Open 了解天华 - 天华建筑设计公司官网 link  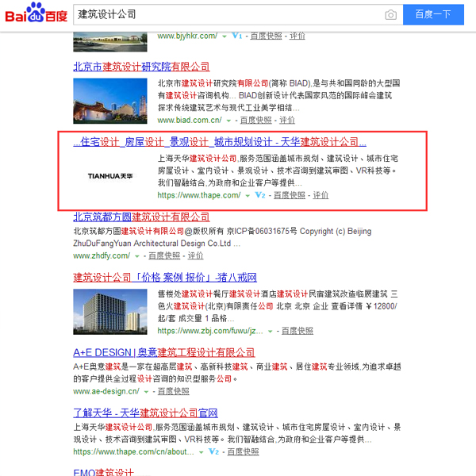pos(145,413)
